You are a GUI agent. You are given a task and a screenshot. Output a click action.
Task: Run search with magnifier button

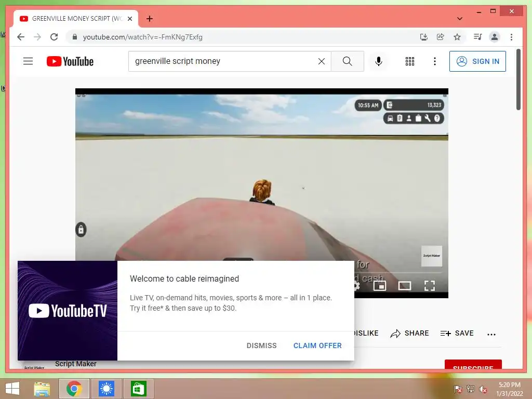[348, 61]
